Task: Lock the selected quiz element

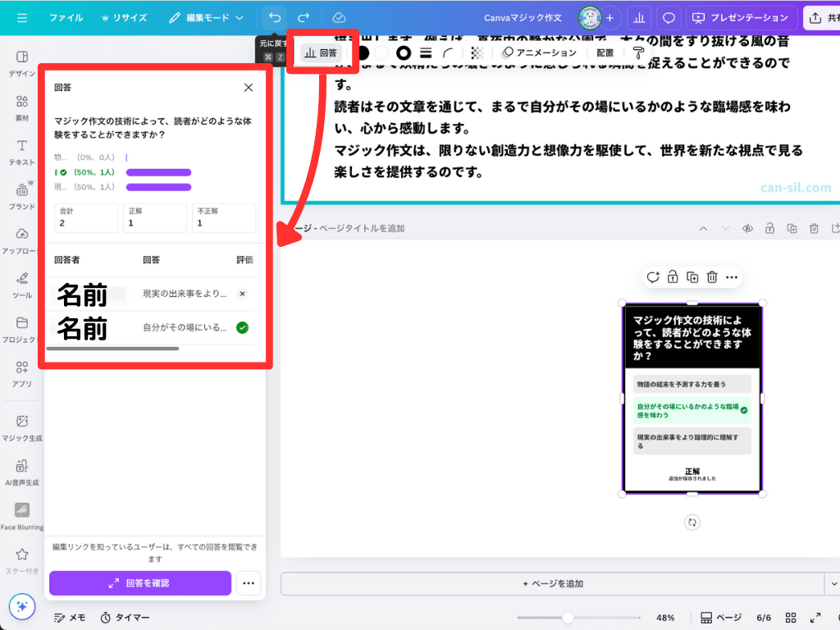Action: point(673,277)
